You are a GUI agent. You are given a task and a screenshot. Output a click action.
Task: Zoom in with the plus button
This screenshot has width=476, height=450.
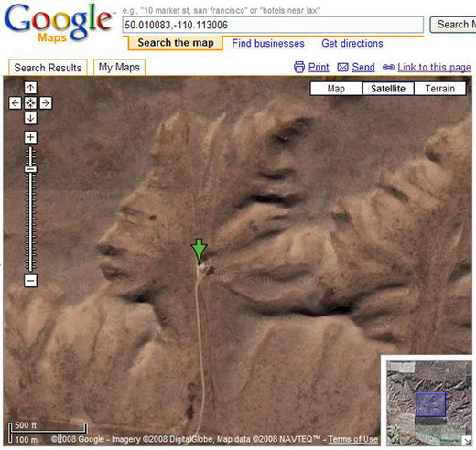click(30, 137)
